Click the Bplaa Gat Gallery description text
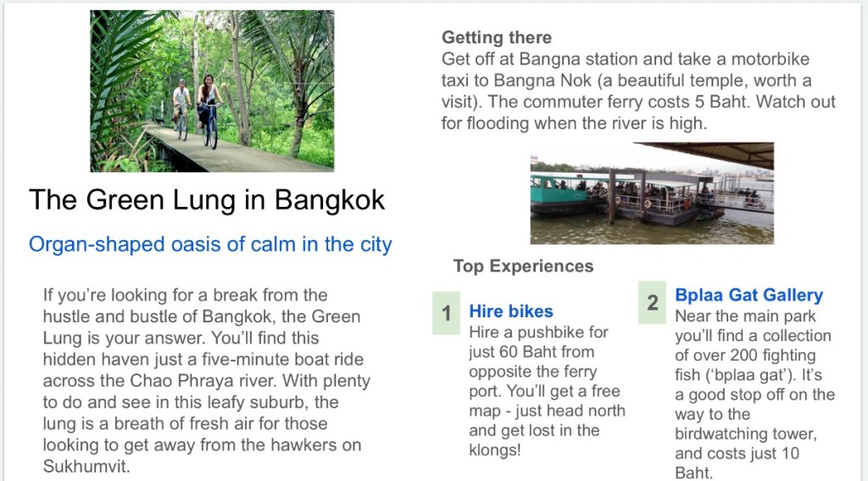 click(x=753, y=394)
